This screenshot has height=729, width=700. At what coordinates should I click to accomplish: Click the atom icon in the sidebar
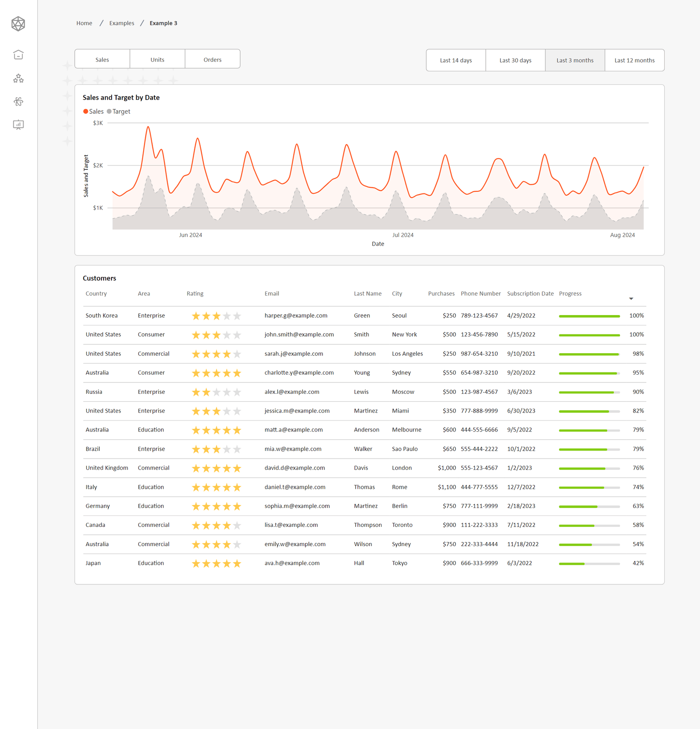[x=18, y=102]
